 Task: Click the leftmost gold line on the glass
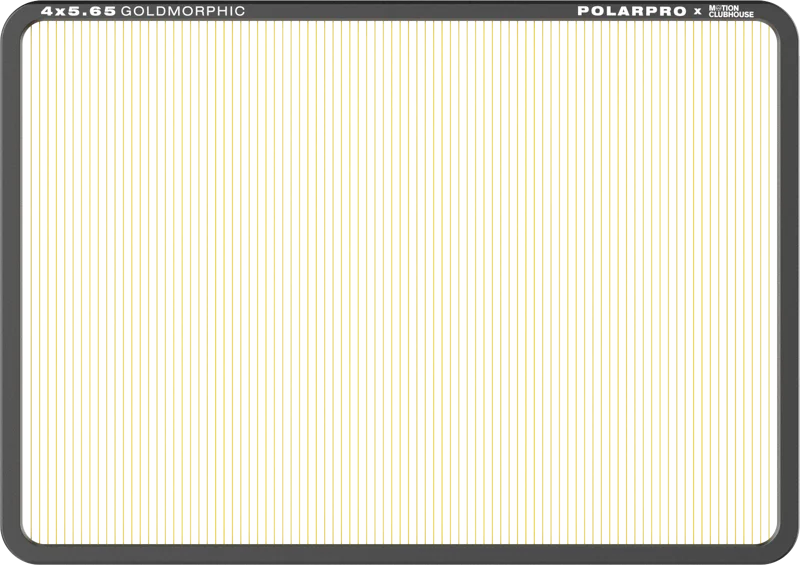click(x=31, y=282)
